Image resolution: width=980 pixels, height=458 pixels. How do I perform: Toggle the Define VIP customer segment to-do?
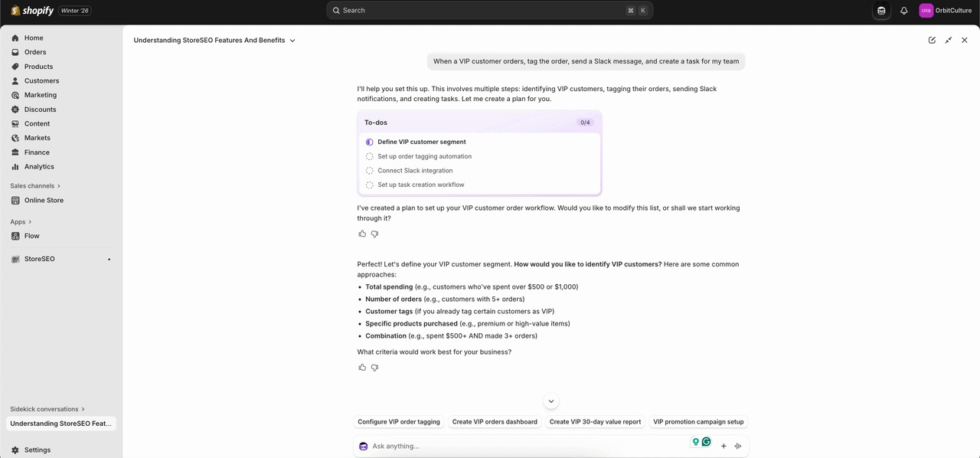(370, 142)
